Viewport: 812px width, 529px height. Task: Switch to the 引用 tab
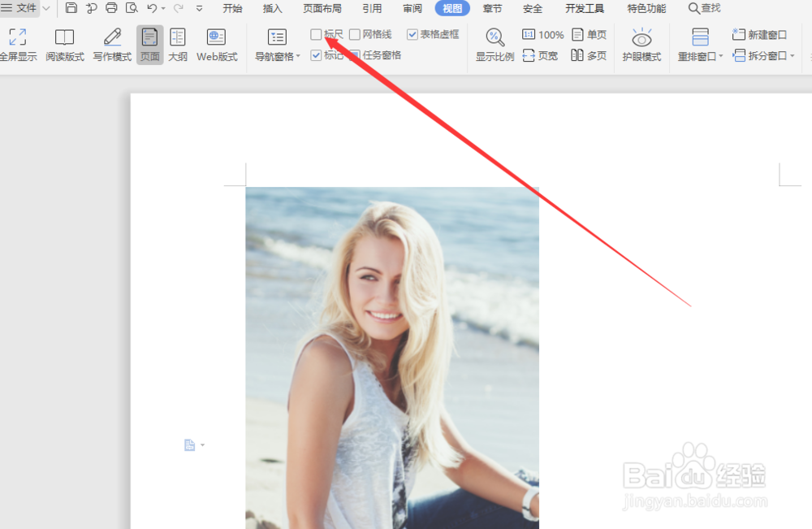click(372, 8)
